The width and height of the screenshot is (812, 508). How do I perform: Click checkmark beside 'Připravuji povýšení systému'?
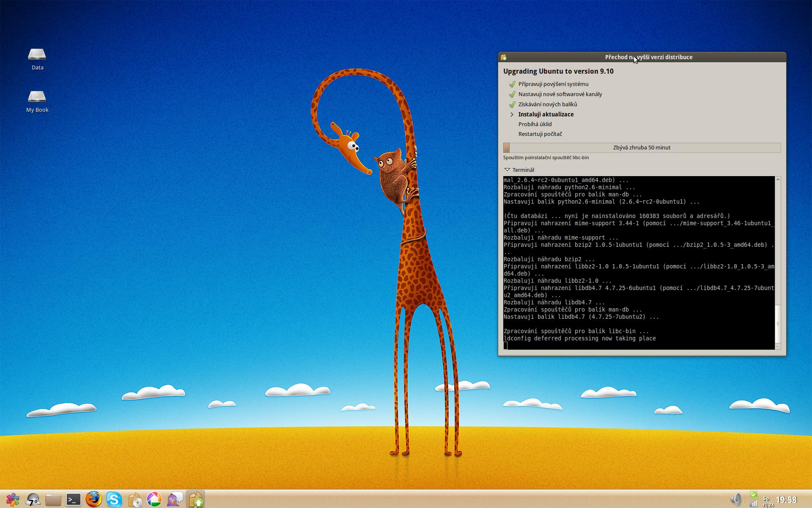pyautogui.click(x=512, y=84)
